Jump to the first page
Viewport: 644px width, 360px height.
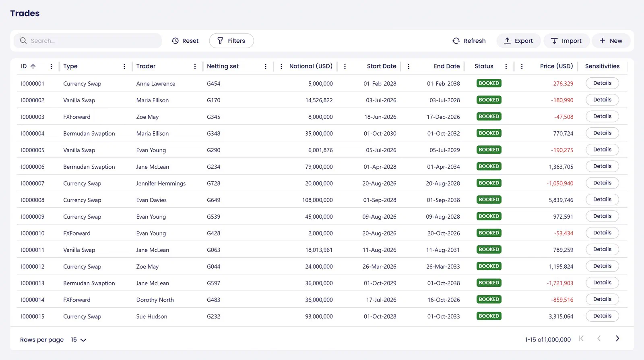(581, 339)
